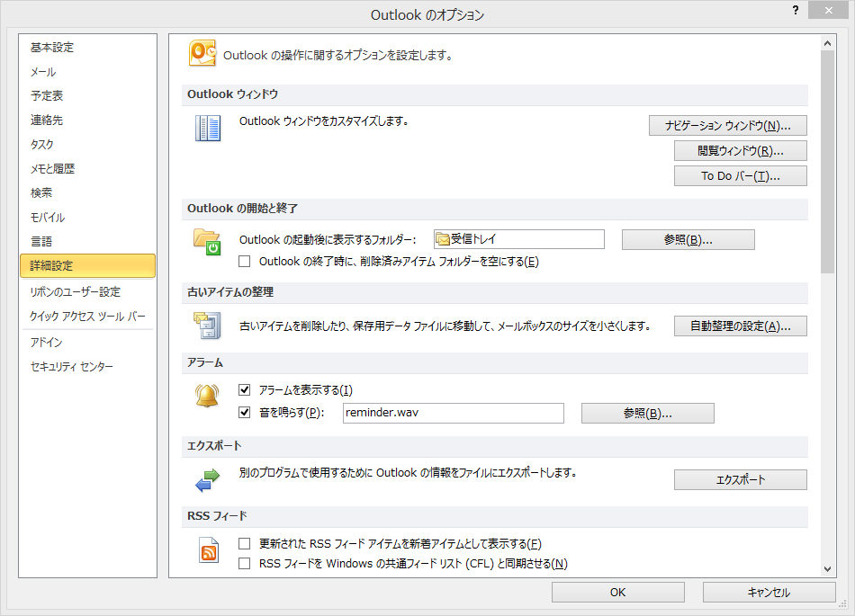Select クイック アクセス ツール バー
Image resolution: width=855 pixels, height=616 pixels.
point(87,316)
